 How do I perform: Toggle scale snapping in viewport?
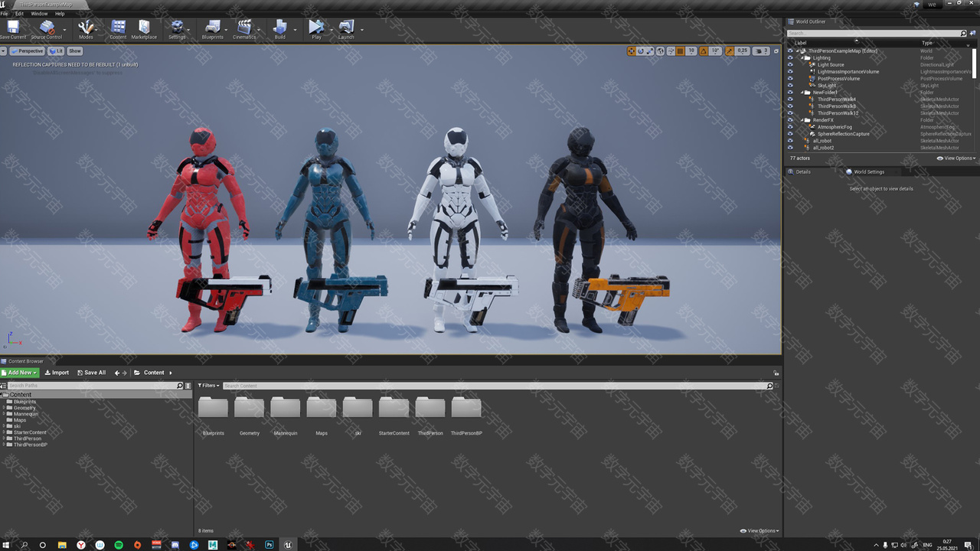tap(730, 51)
